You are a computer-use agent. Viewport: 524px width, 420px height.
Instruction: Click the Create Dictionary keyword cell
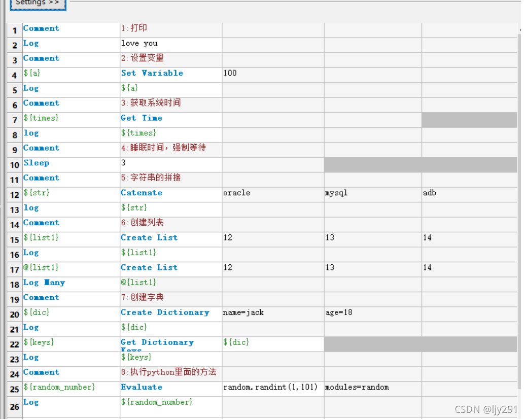pos(171,314)
